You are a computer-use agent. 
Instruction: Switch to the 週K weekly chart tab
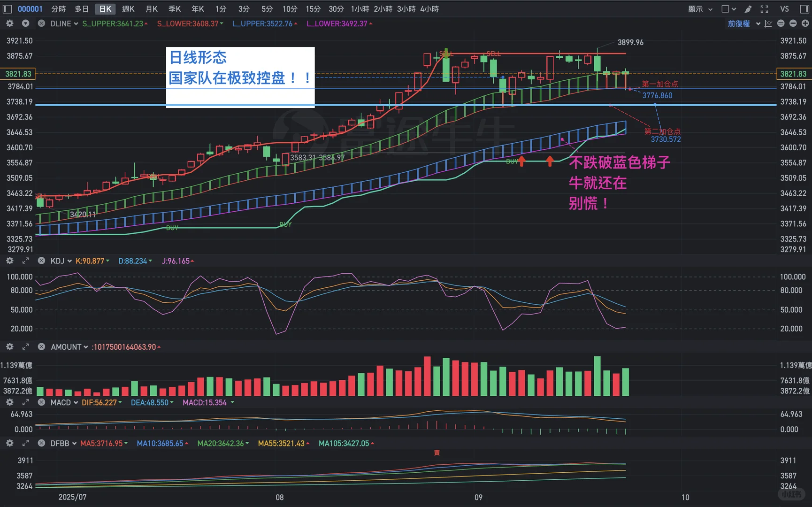128,9
